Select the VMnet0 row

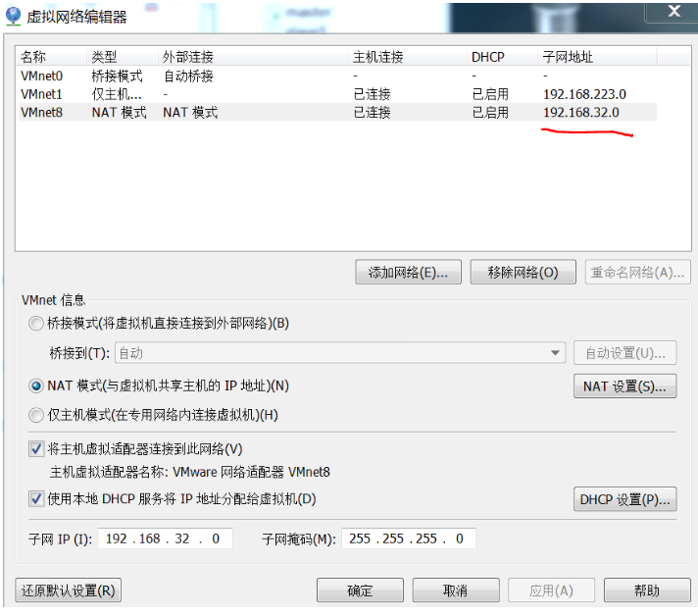pyautogui.click(x=336, y=77)
